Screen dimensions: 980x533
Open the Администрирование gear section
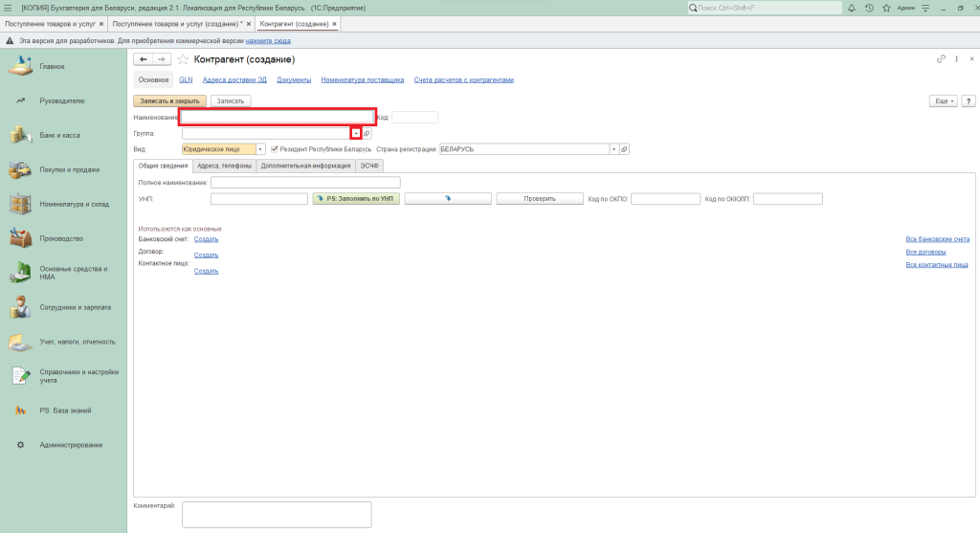71,445
